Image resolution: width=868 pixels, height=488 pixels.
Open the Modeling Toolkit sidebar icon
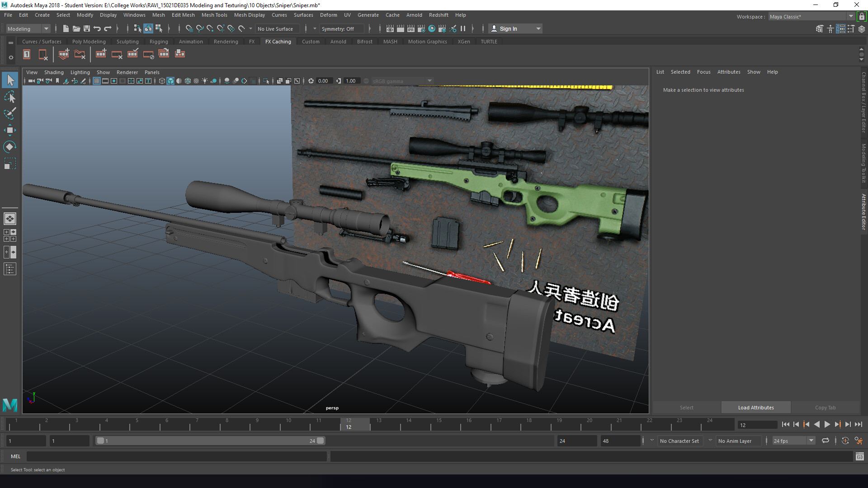coord(820,29)
